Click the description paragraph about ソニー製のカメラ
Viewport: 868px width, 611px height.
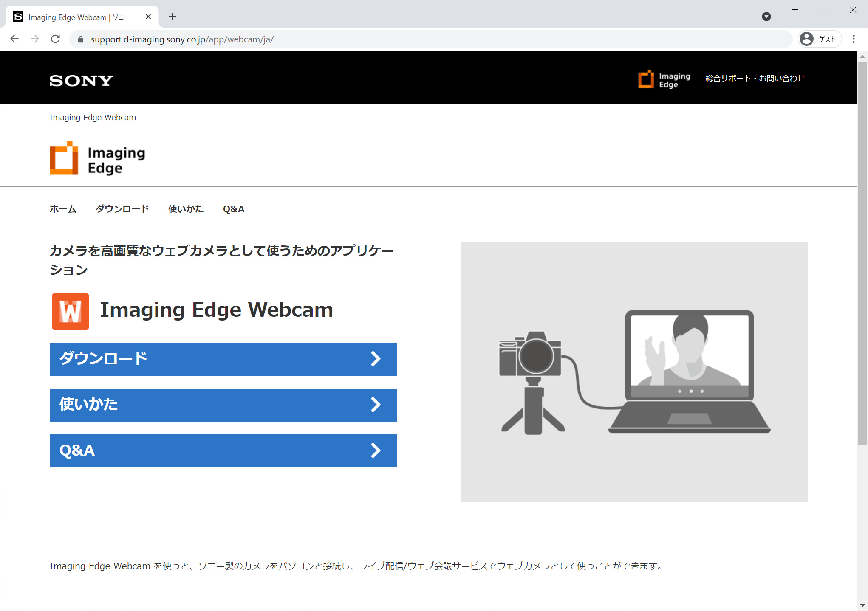pyautogui.click(x=356, y=566)
